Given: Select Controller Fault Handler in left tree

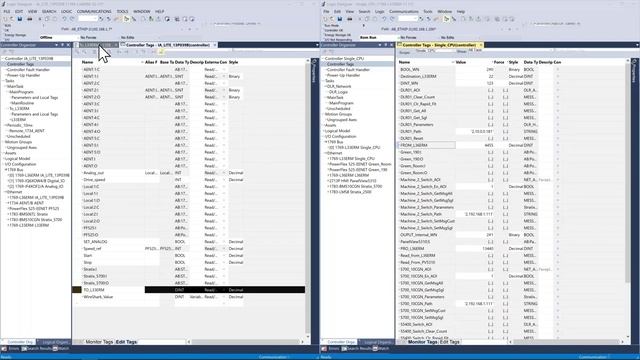Looking at the screenshot, I should pos(28,70).
